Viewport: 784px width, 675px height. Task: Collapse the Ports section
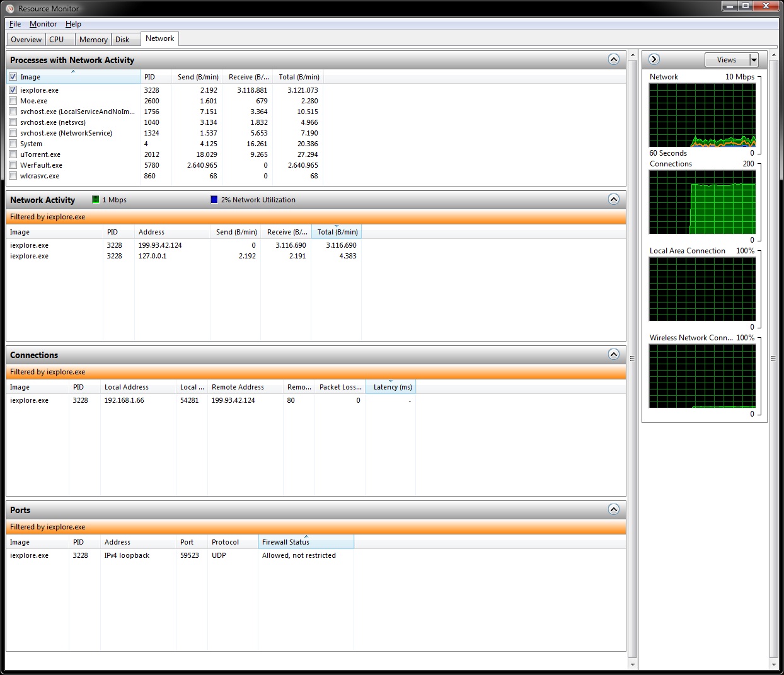[x=614, y=510]
